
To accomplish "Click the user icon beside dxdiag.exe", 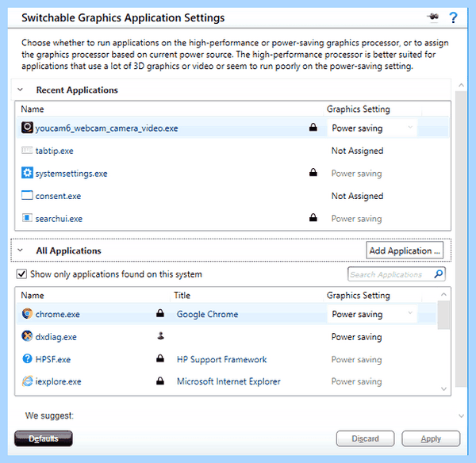I will 160,336.
